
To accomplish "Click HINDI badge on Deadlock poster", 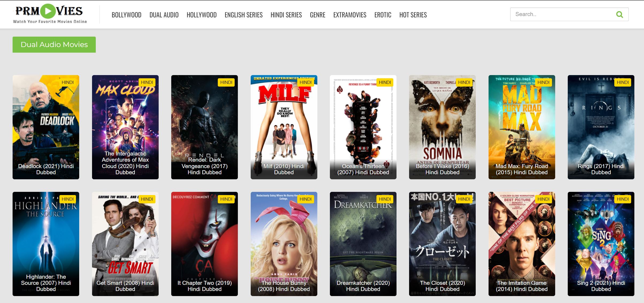I will coord(67,82).
